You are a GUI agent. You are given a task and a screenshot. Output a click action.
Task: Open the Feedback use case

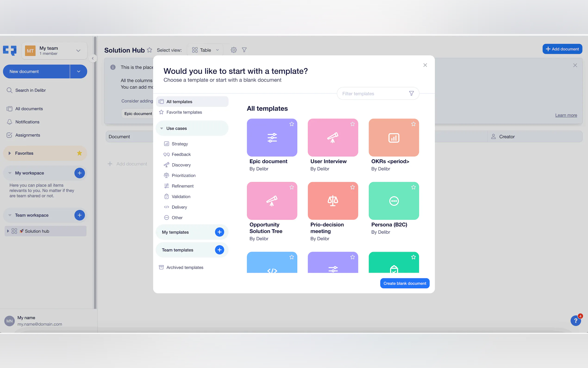[x=181, y=154]
